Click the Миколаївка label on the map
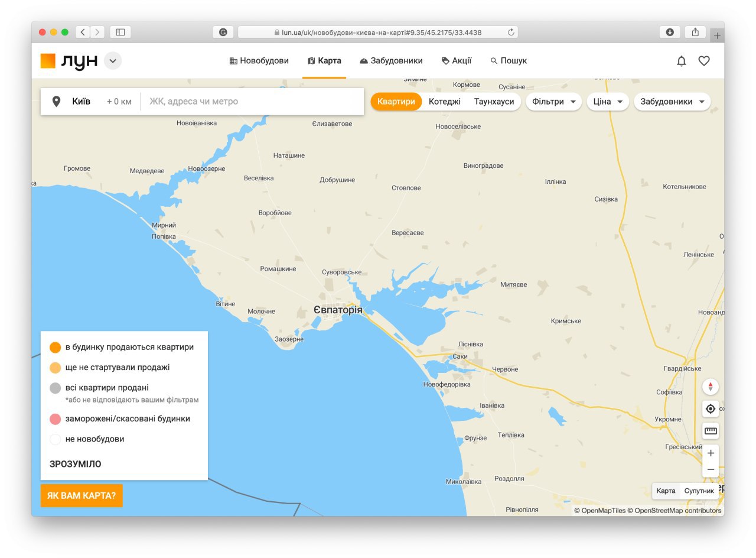Viewport: 756px width, 558px height. [464, 482]
